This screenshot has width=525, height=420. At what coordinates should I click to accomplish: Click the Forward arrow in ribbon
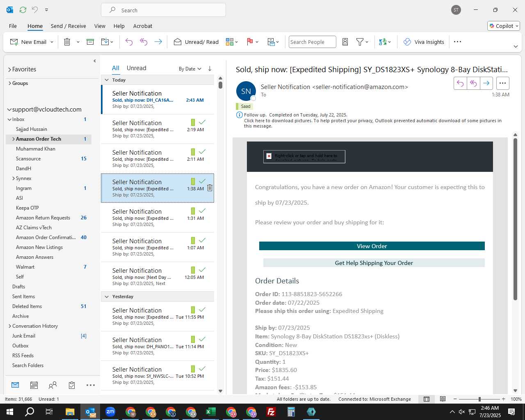(158, 42)
